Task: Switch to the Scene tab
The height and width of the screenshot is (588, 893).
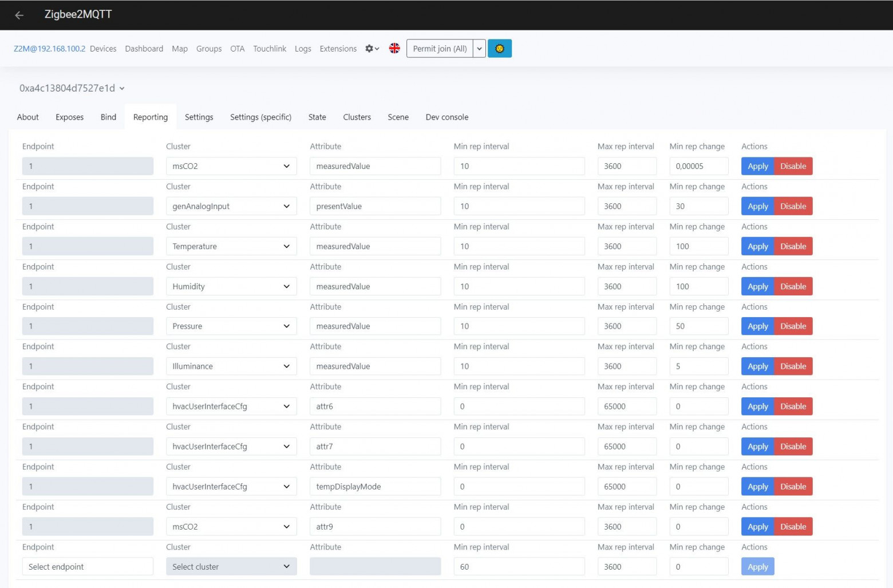Action: click(398, 117)
